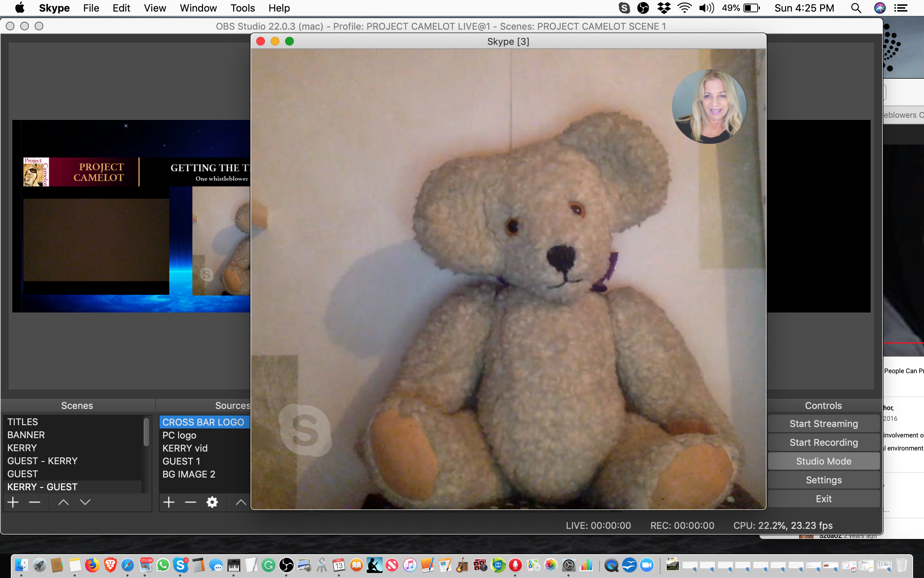Open System Preferences from the dock
Screen dimensions: 924x578
[568, 565]
